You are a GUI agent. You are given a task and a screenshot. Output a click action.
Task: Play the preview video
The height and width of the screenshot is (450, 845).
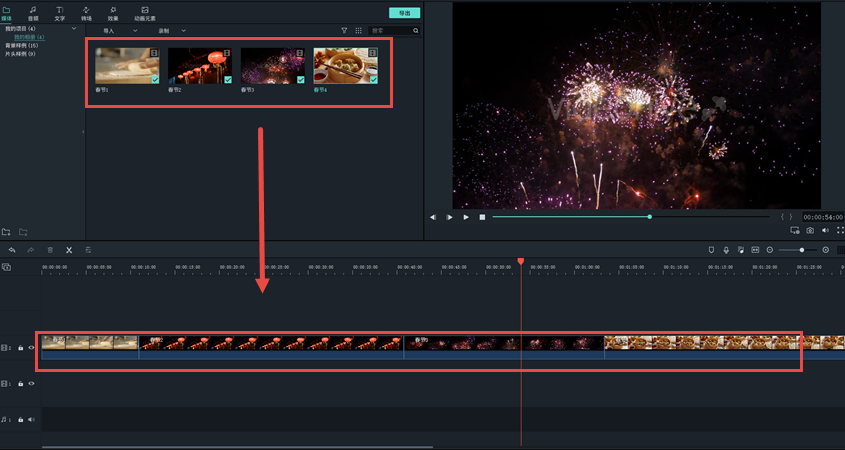[465, 217]
